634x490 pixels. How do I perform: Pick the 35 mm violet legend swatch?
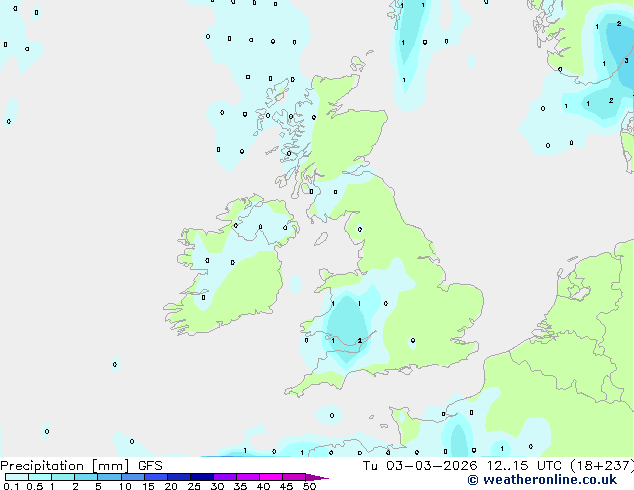point(247,477)
